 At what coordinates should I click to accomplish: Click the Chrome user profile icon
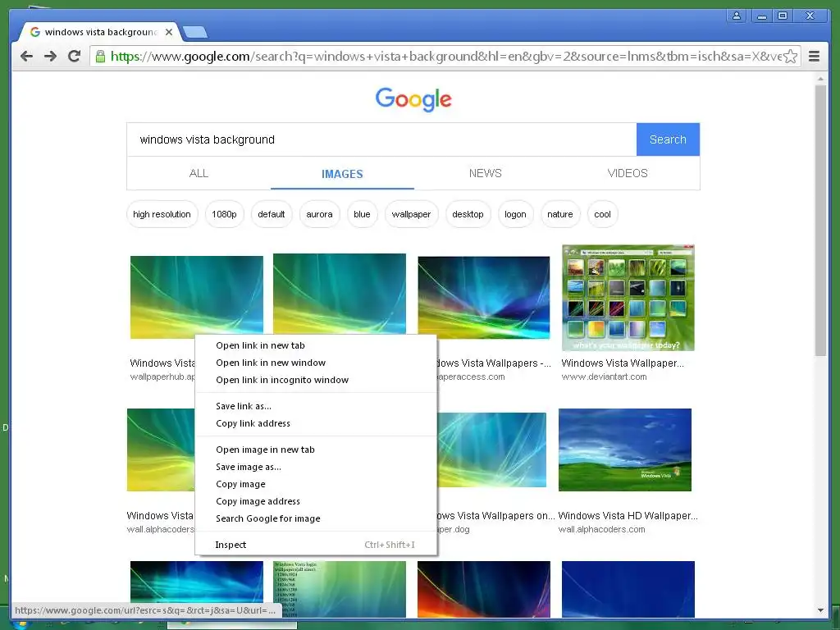click(737, 16)
